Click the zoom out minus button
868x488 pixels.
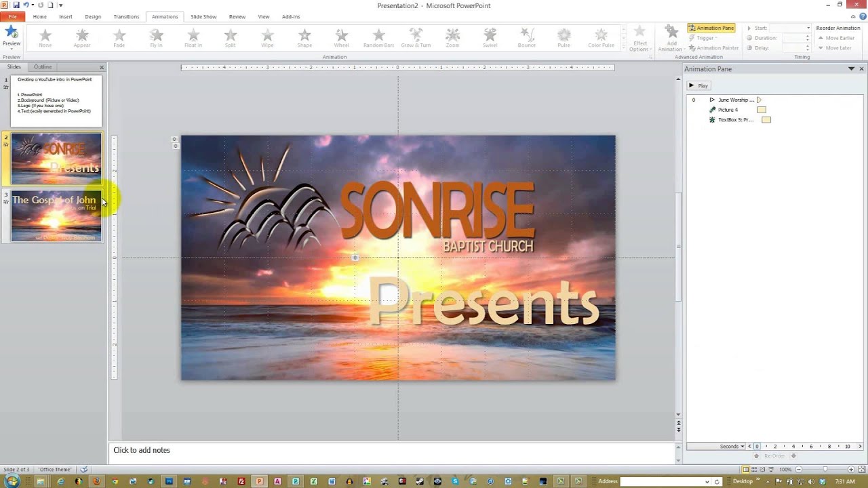click(798, 469)
